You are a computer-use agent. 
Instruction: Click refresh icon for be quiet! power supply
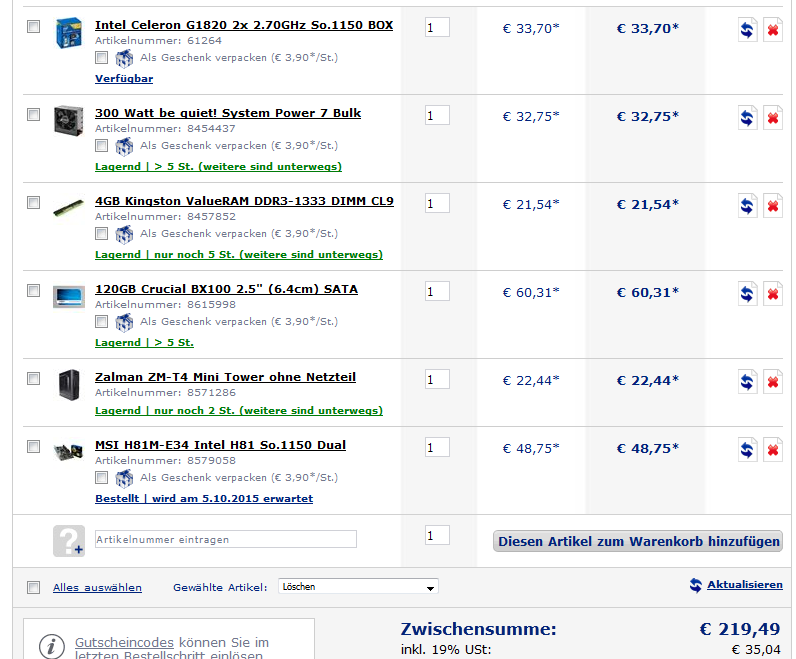point(747,118)
